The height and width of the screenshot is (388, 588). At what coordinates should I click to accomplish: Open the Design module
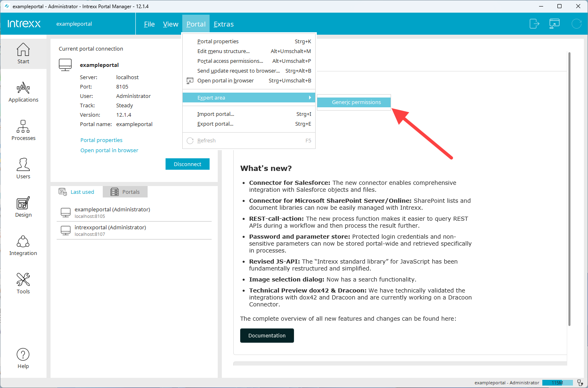click(23, 207)
